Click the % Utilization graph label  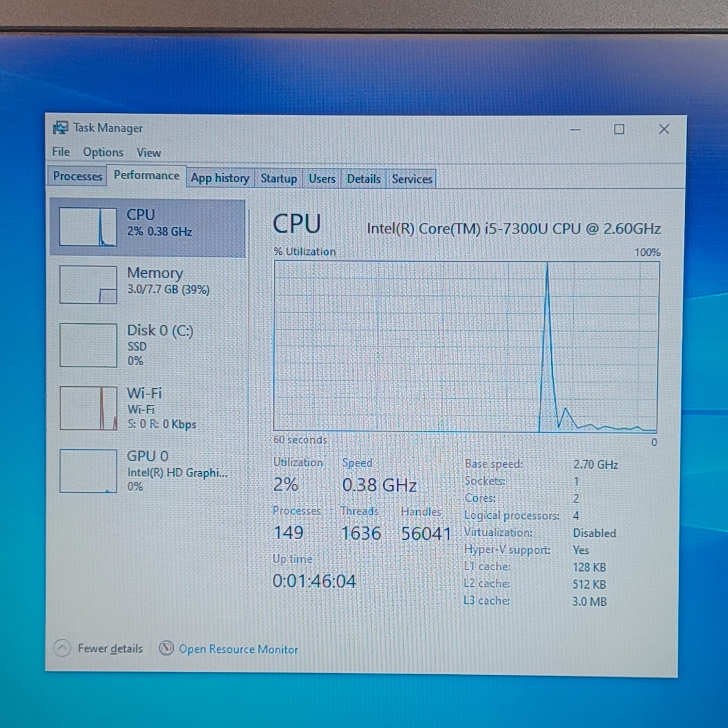[x=305, y=251]
